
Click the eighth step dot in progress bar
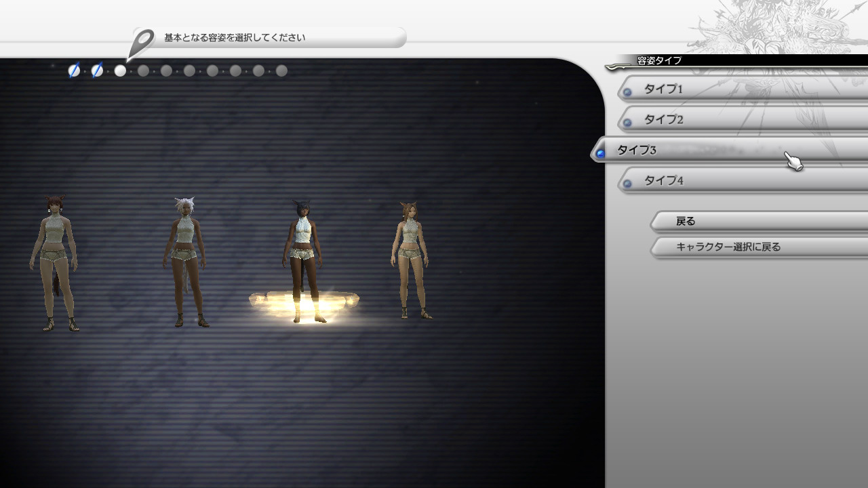point(235,70)
